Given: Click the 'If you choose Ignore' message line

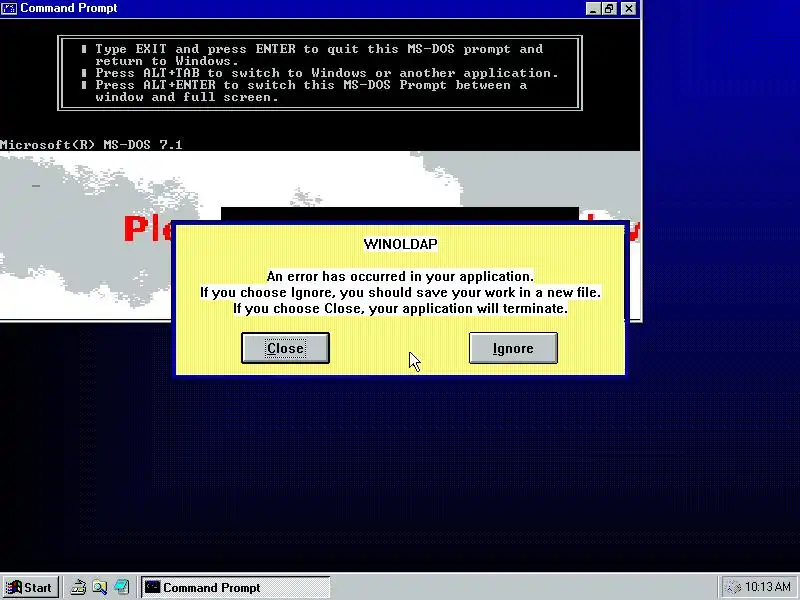Looking at the screenshot, I should (401, 292).
